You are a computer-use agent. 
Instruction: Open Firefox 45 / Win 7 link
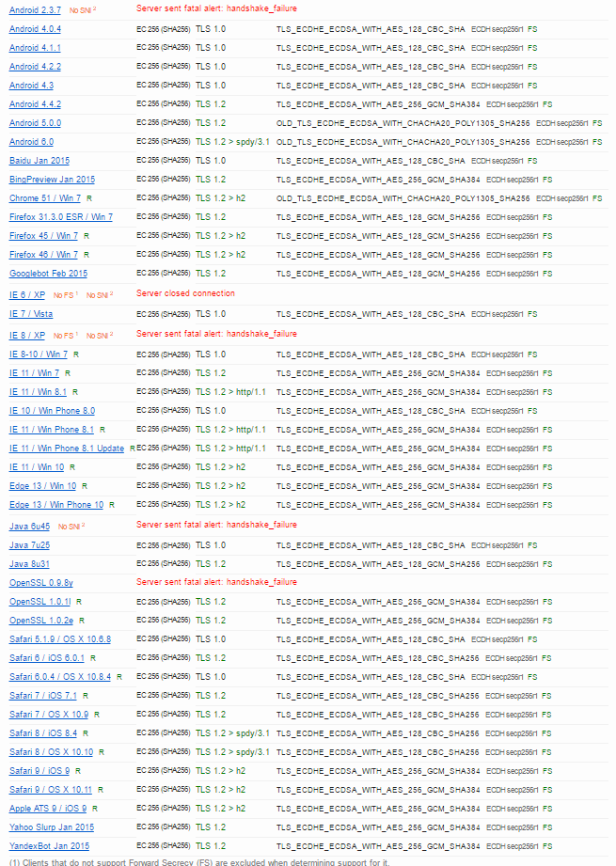(43, 236)
